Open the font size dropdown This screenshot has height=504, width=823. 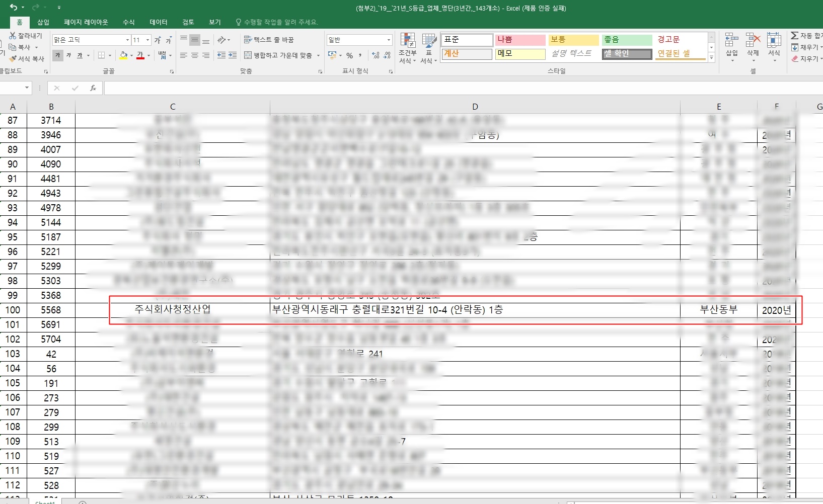(147, 40)
